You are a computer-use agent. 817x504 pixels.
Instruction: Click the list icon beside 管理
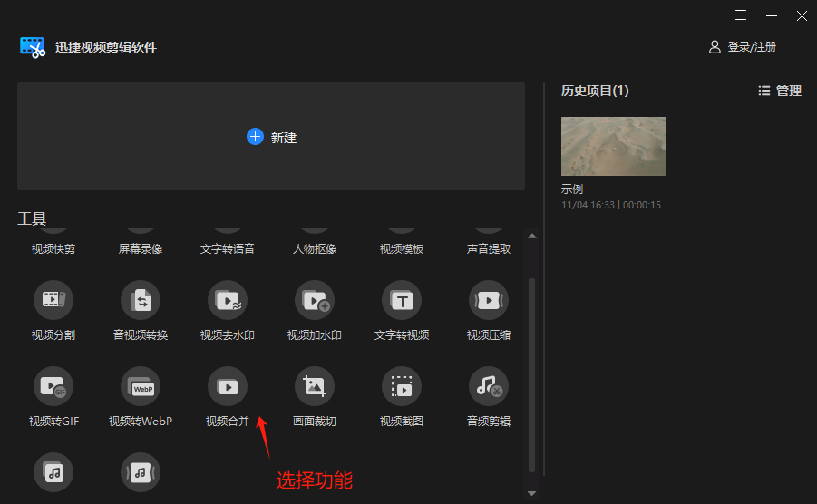pyautogui.click(x=764, y=92)
